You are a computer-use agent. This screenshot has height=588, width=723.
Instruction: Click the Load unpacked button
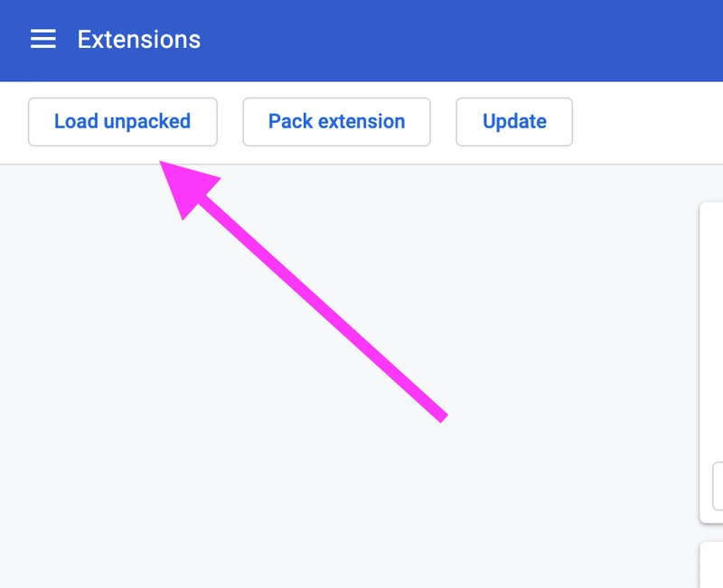[123, 122]
